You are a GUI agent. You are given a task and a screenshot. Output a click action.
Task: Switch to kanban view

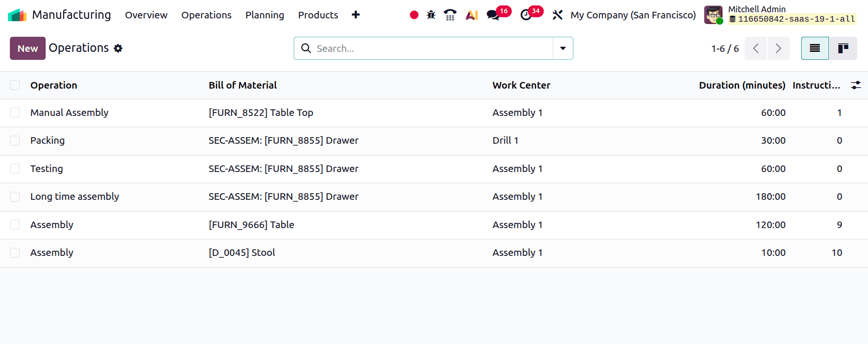pos(843,48)
